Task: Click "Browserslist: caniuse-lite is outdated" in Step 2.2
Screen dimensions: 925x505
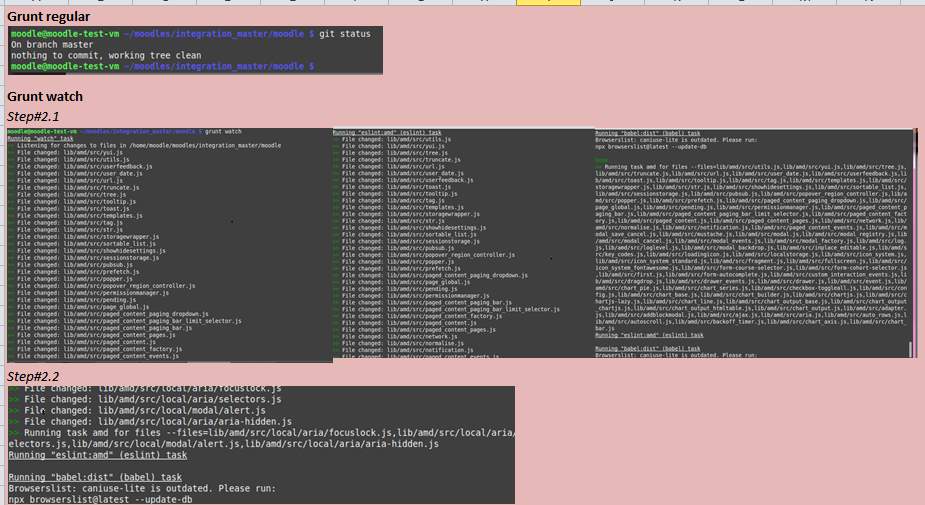Action: [x=142, y=488]
